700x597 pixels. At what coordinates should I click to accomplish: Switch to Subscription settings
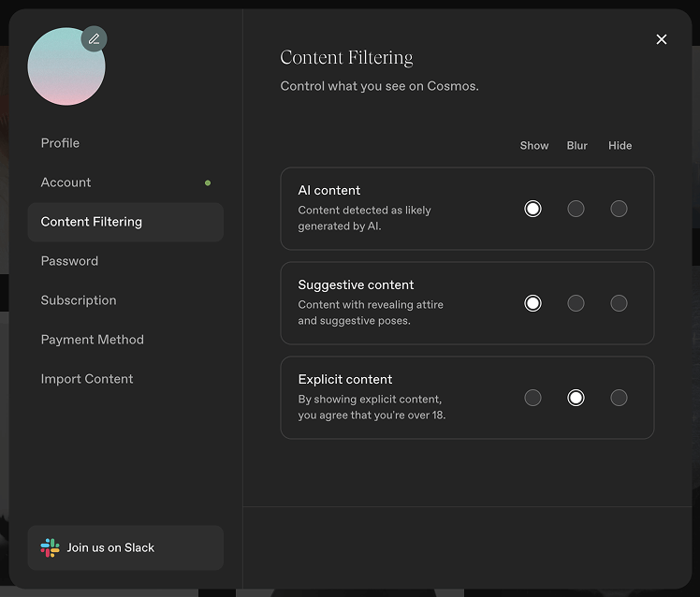[x=79, y=300]
